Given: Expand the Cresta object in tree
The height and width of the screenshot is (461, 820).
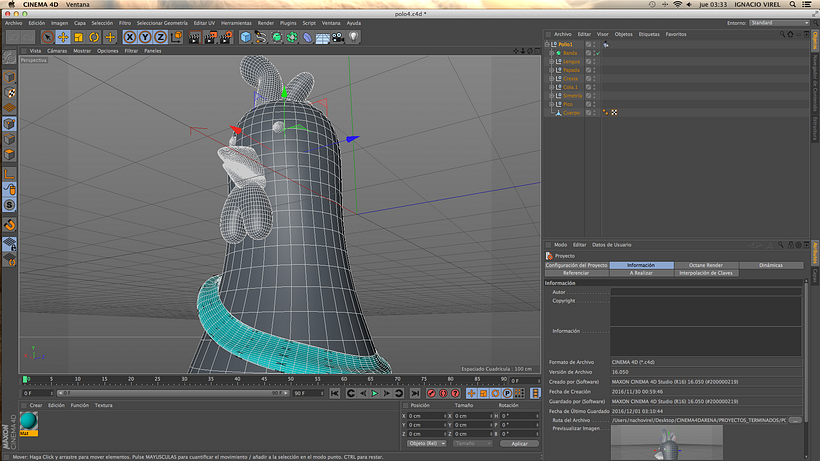Looking at the screenshot, I should click(x=551, y=78).
